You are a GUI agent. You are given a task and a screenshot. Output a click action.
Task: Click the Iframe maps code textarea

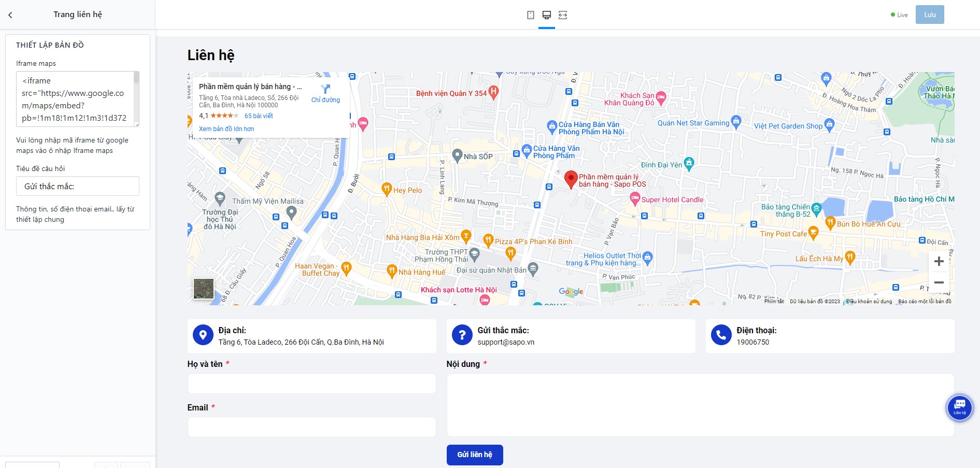click(x=78, y=99)
